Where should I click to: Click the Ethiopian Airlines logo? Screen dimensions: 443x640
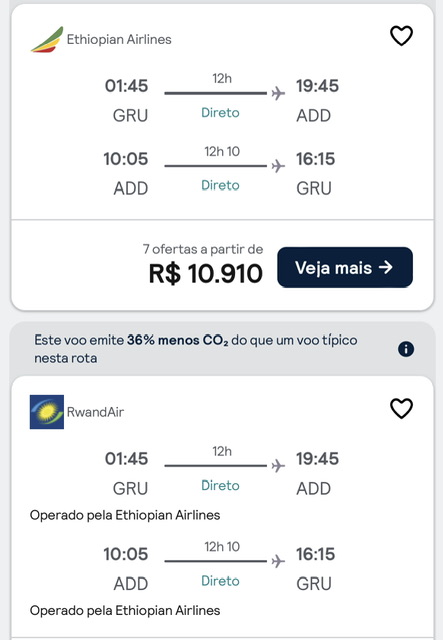click(47, 40)
